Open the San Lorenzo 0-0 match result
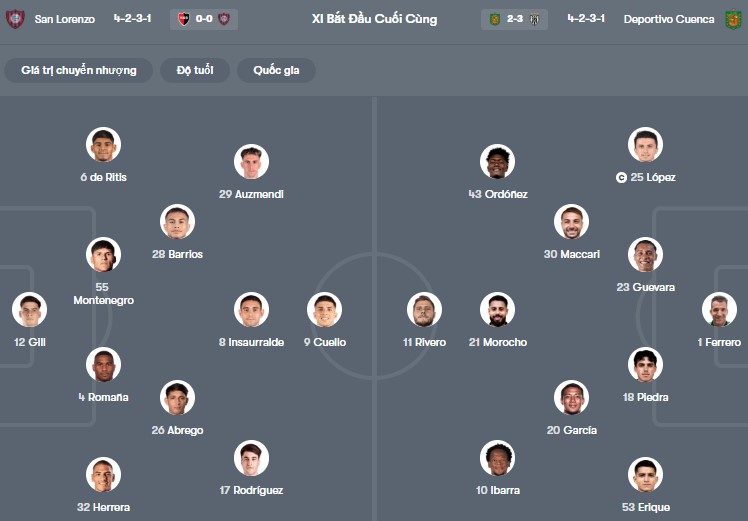748x521 pixels. (204, 19)
